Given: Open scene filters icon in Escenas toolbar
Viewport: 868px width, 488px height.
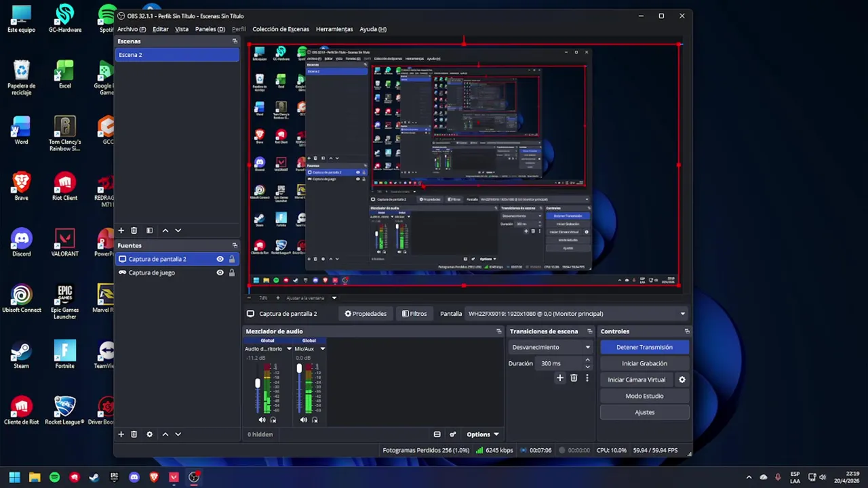Looking at the screenshot, I should tap(149, 230).
